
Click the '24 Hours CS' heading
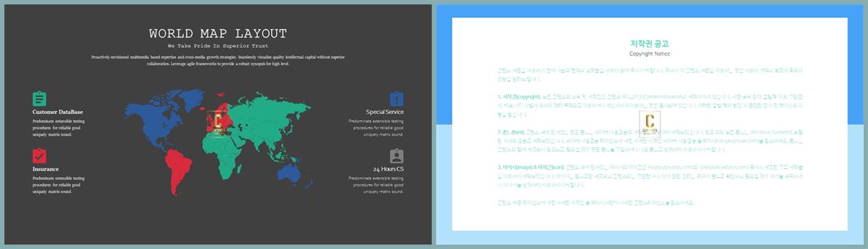click(x=388, y=169)
